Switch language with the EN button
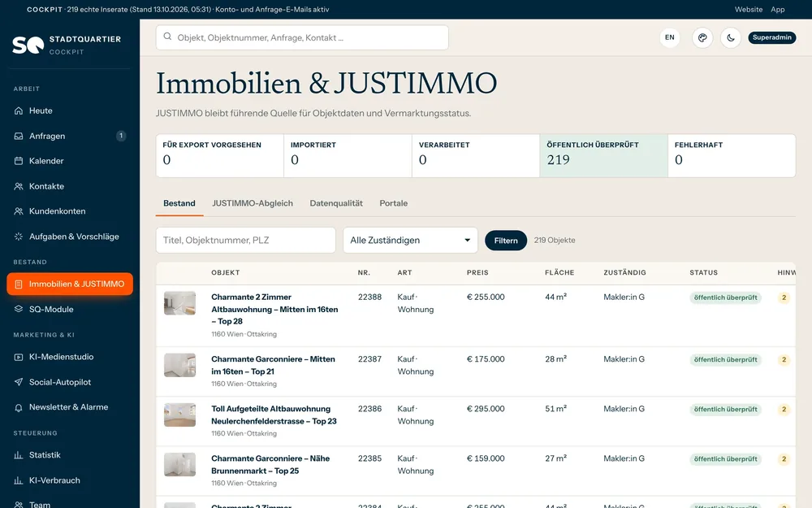Viewport: 812px width, 508px height. click(x=670, y=37)
